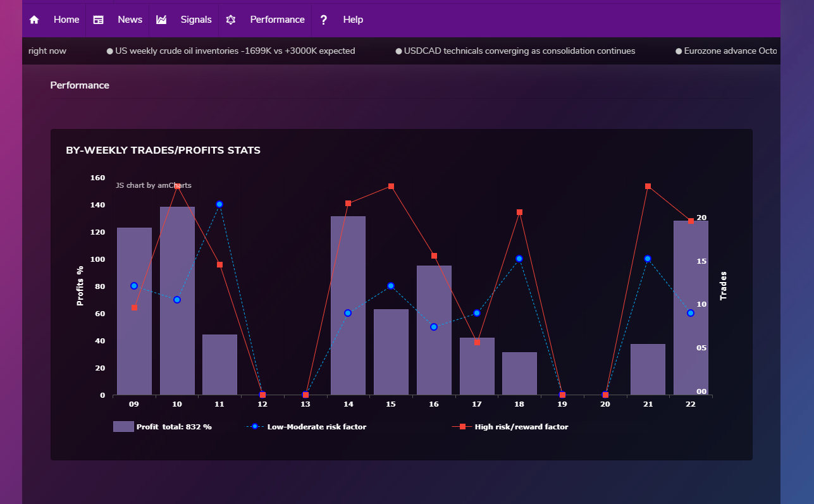Click the house icon in navbar
Viewport: 814px width, 504px height.
click(x=34, y=20)
